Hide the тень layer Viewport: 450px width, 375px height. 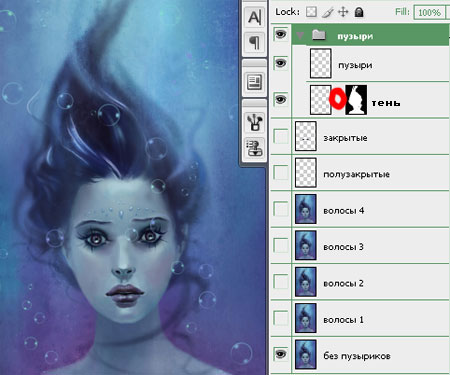[281, 99]
